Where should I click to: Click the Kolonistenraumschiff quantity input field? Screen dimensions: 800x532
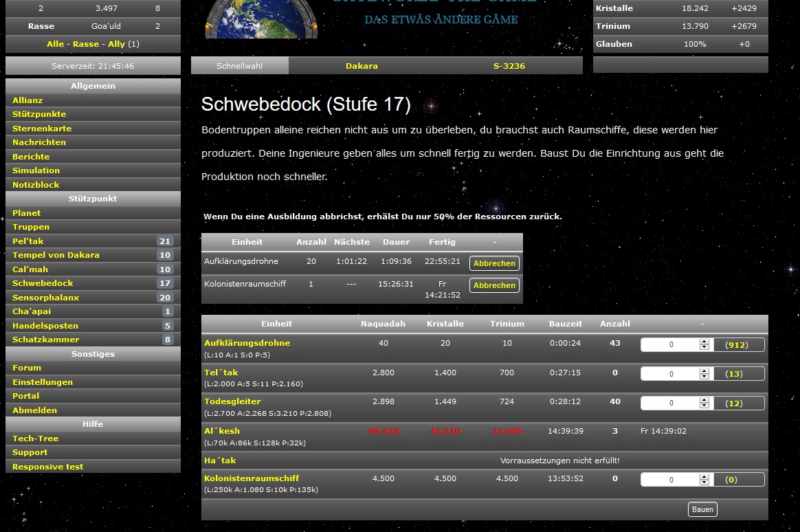671,480
